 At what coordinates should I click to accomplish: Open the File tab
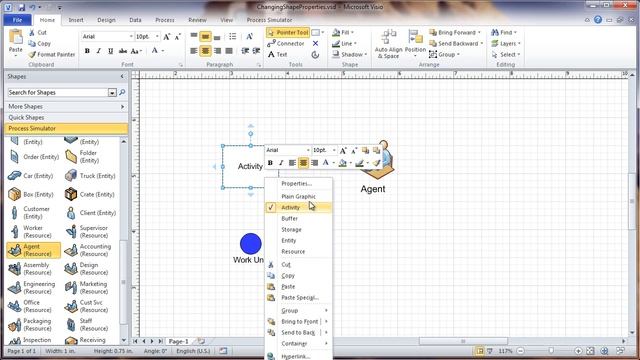tap(17, 20)
